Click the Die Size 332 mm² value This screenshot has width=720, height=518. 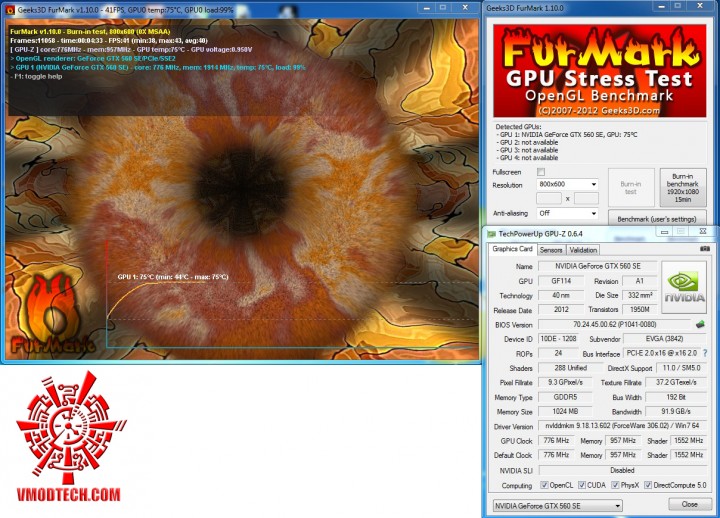[x=640, y=295]
